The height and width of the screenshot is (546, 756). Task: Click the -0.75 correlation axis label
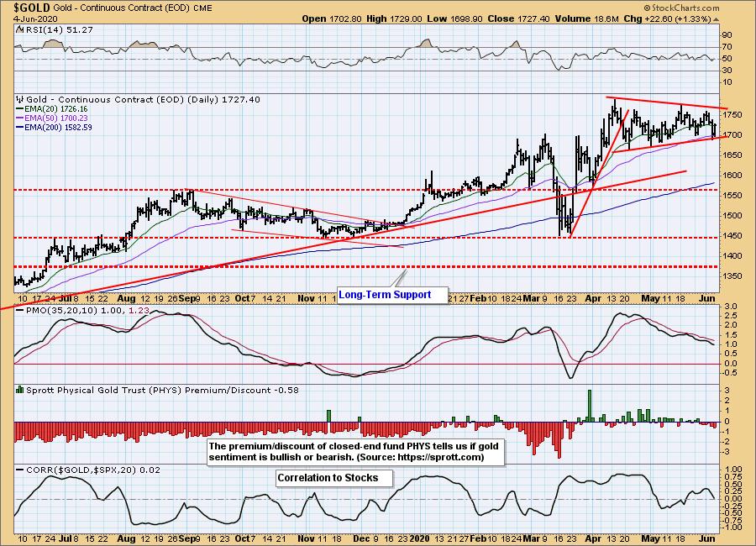pos(732,520)
